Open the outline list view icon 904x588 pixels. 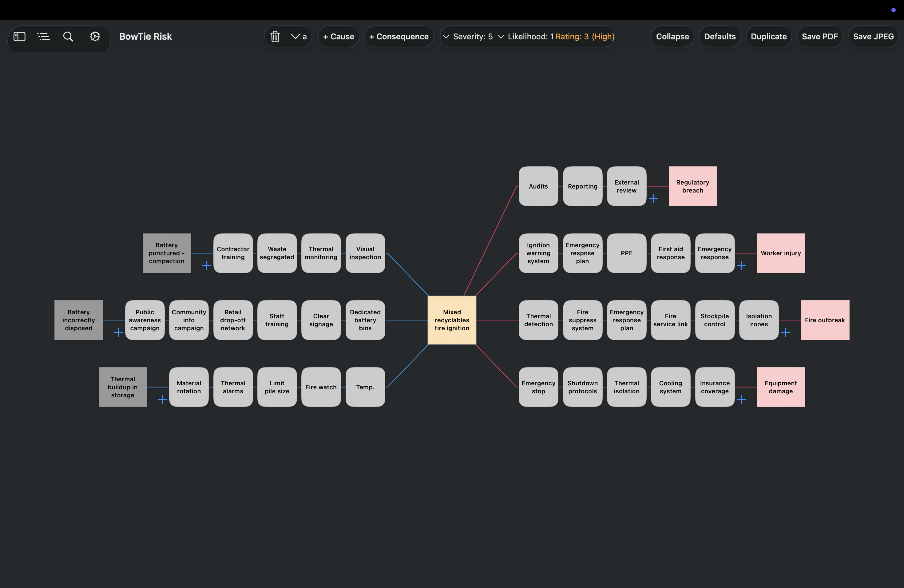[44, 37]
